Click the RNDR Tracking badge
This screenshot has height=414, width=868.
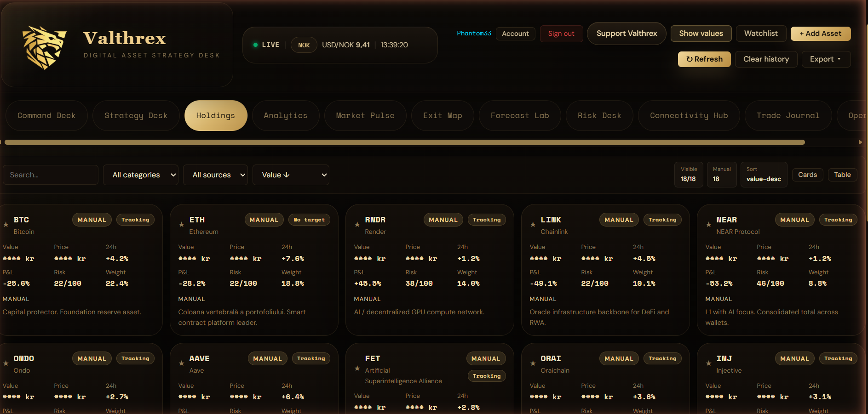click(x=487, y=220)
